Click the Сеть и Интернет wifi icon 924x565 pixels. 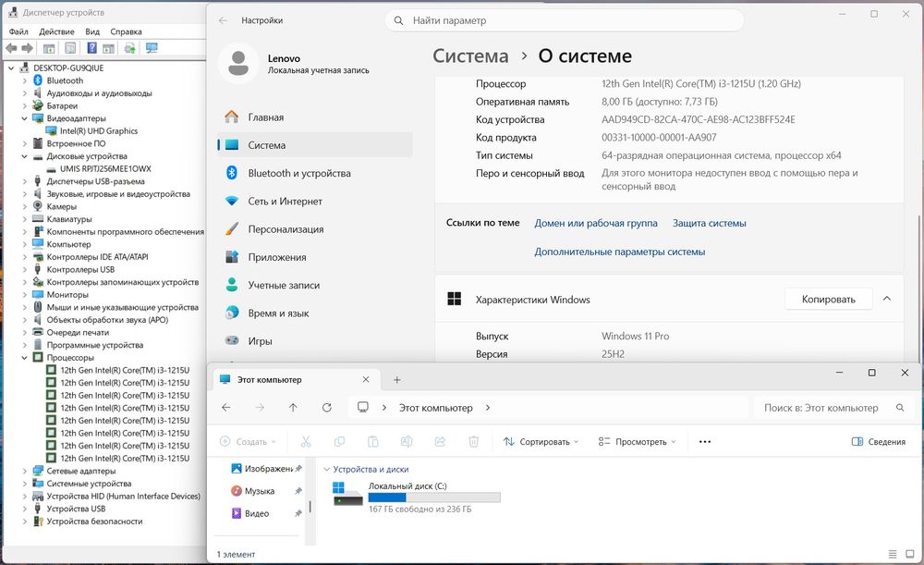232,201
